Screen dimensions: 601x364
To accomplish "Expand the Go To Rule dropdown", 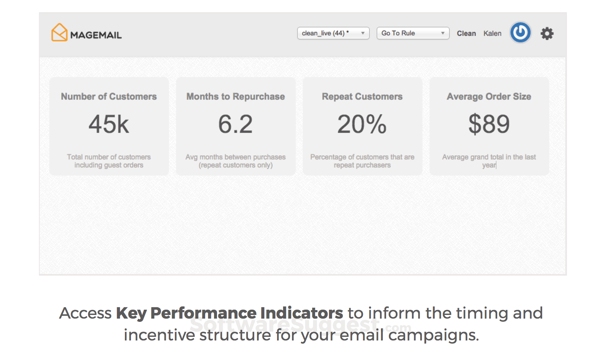I will point(413,33).
